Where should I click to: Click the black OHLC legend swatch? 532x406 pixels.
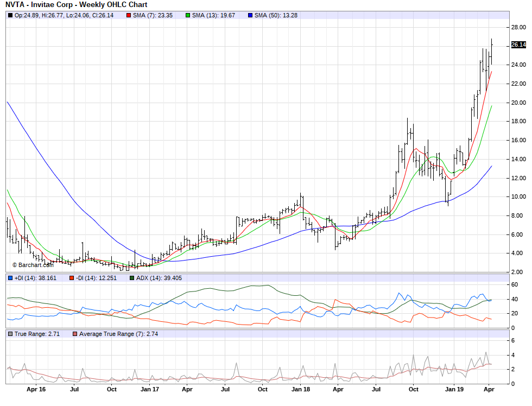10,15
